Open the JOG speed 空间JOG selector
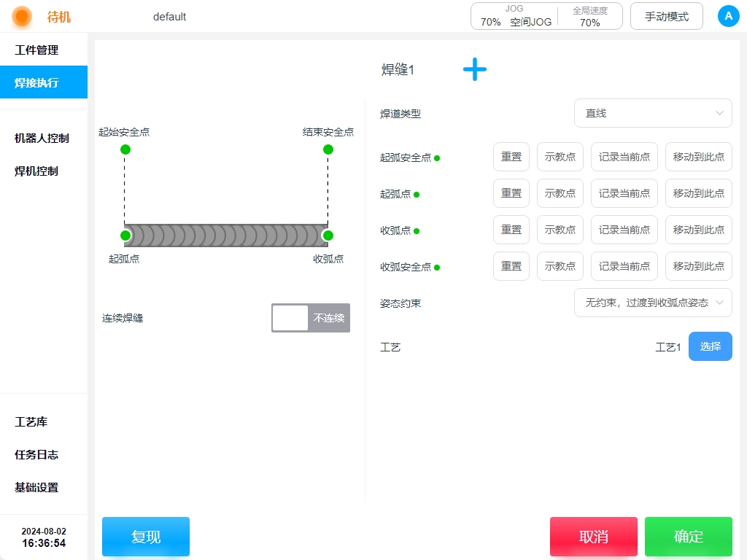The width and height of the screenshot is (747, 560). (515, 17)
